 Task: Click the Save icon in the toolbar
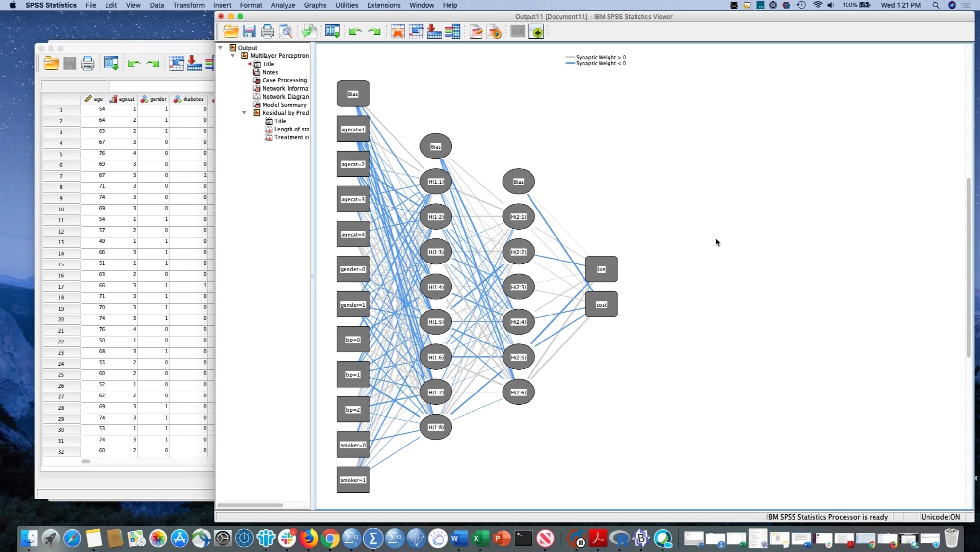(x=250, y=31)
